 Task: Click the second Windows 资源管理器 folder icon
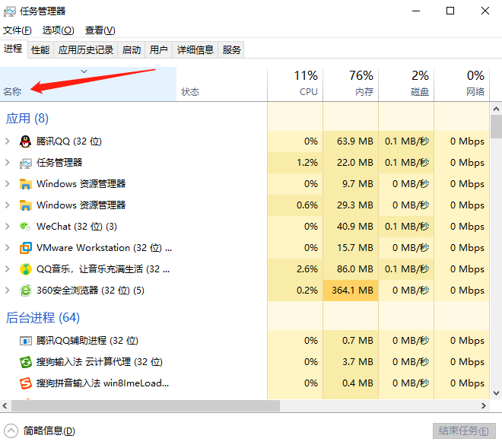(x=25, y=205)
